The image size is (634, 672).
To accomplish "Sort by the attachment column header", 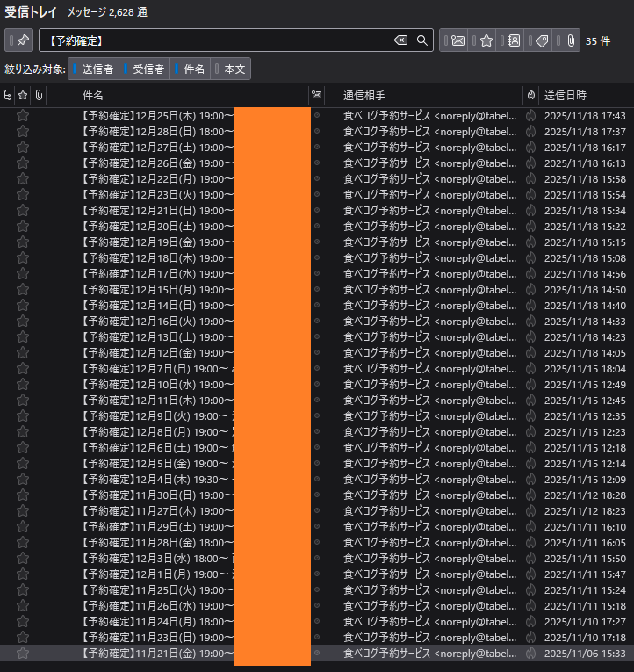I will [39, 95].
